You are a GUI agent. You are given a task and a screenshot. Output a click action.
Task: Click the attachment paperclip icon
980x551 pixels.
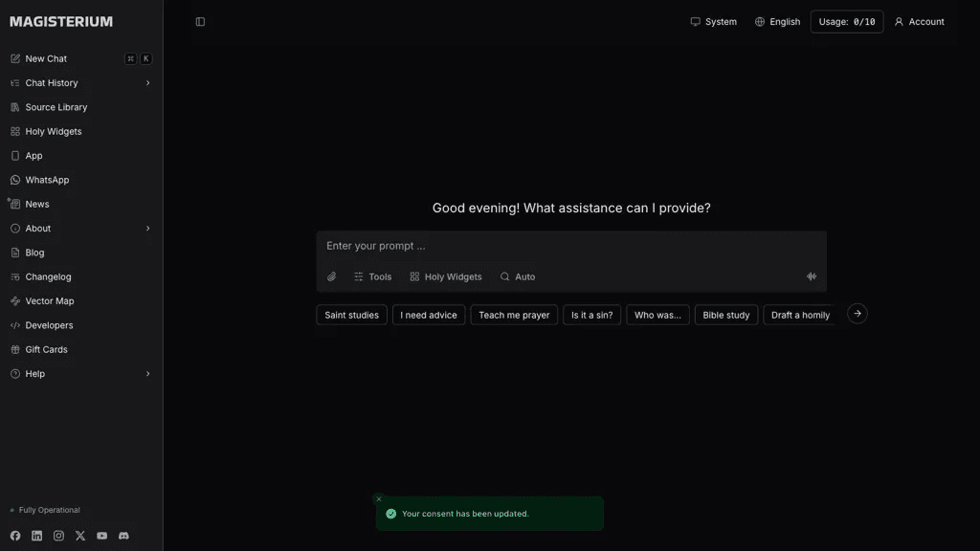(331, 276)
